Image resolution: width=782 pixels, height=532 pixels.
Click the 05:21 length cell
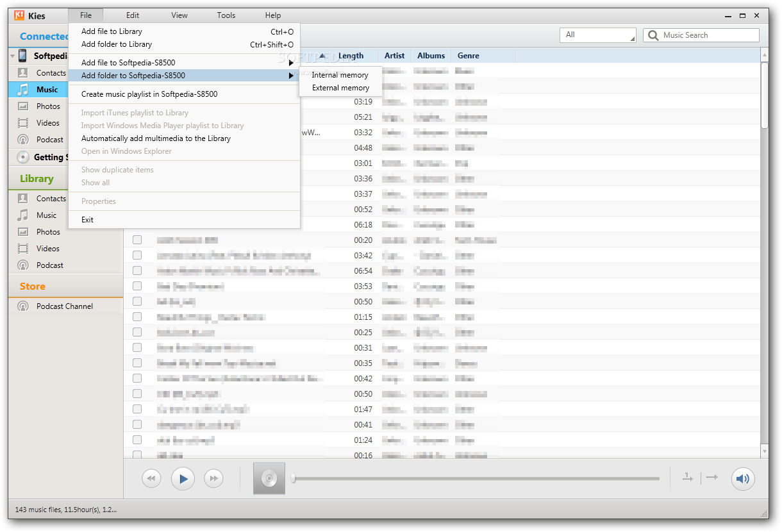click(x=363, y=117)
